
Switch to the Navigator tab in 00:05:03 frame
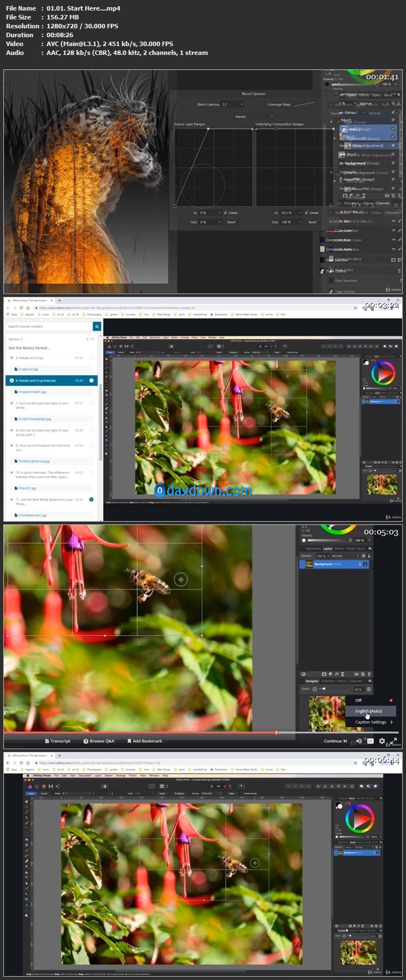(x=312, y=681)
